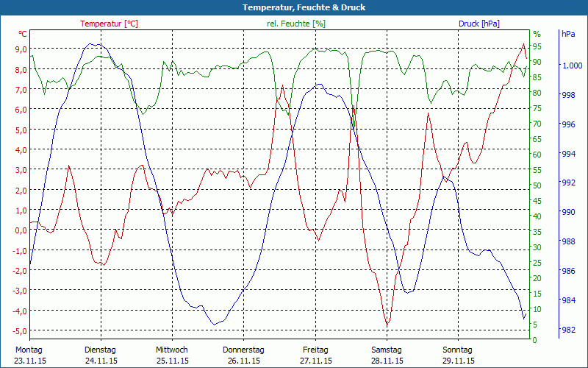Click the '60' humidity axis value
588x368 pixels.
pyautogui.click(x=537, y=155)
